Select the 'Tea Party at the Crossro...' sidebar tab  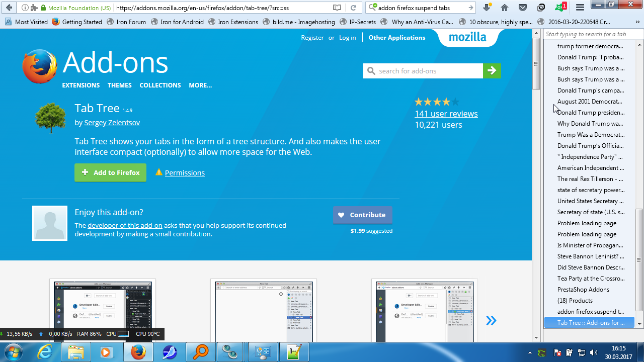pos(589,279)
